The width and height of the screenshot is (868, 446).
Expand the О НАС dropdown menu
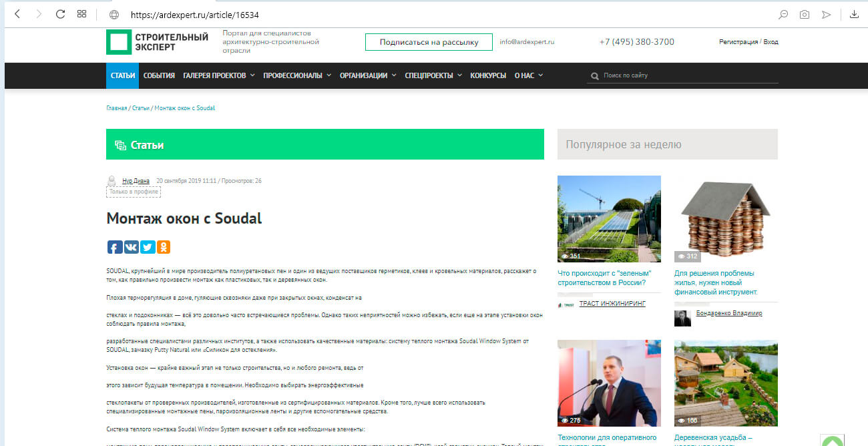tap(529, 75)
